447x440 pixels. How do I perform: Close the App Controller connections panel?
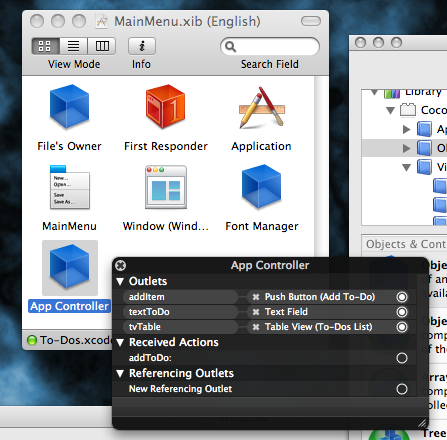120,265
